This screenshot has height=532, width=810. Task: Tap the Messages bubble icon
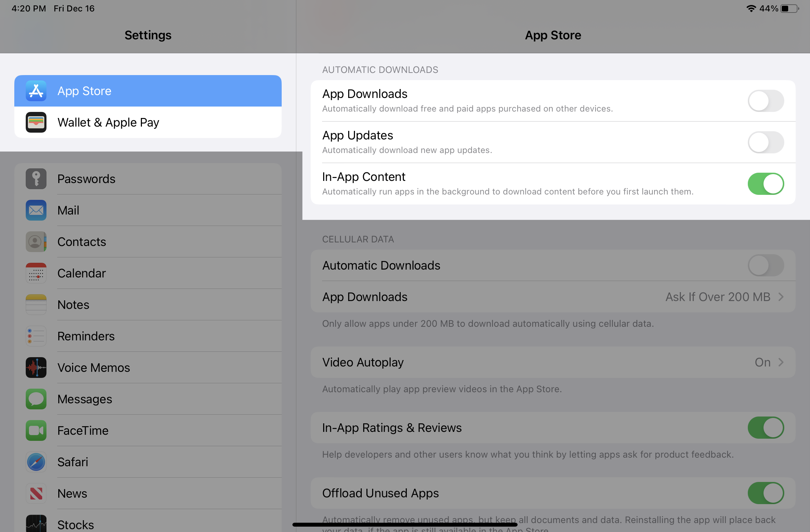(36, 399)
